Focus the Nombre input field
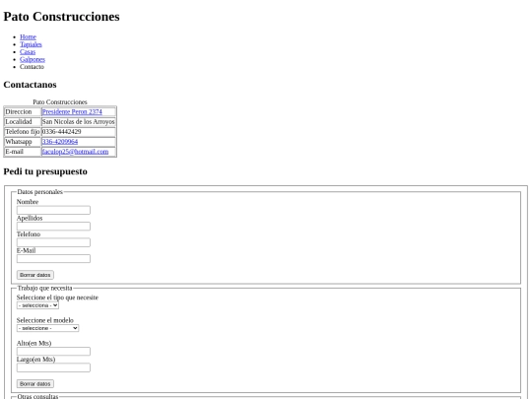Image resolution: width=532 pixels, height=399 pixels. click(x=53, y=210)
